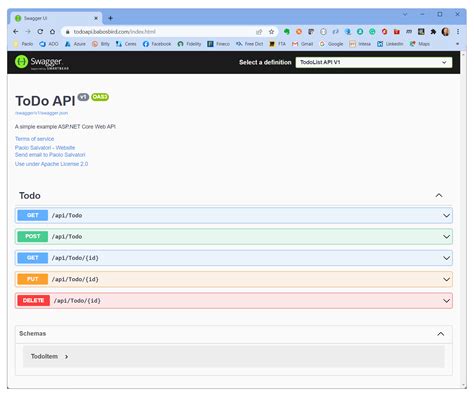The image size is (474, 397).
Task: Expand the TodoItem schema
Action: tap(49, 357)
